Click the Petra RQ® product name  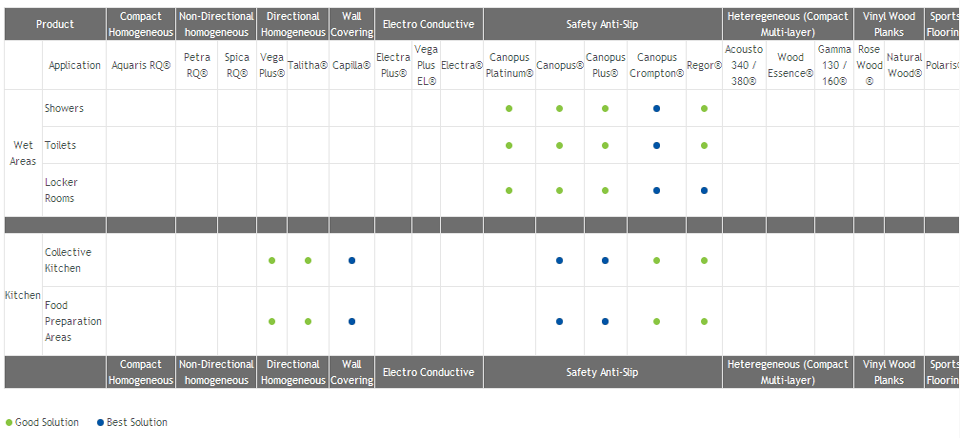point(197,66)
